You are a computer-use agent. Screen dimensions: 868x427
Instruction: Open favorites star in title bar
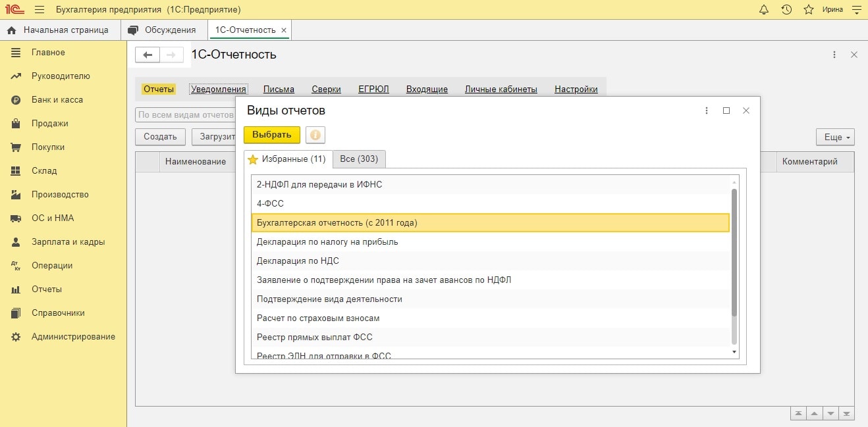[x=809, y=10]
